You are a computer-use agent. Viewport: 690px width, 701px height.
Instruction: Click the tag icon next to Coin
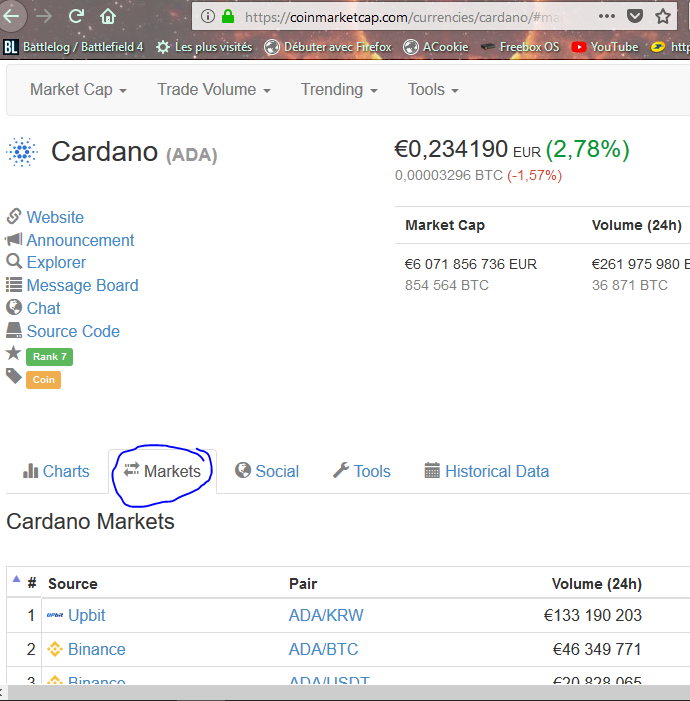click(x=14, y=376)
